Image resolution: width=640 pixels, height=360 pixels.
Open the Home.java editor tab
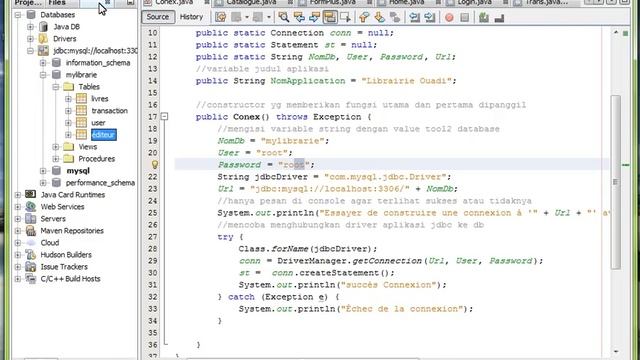tap(406, 2)
